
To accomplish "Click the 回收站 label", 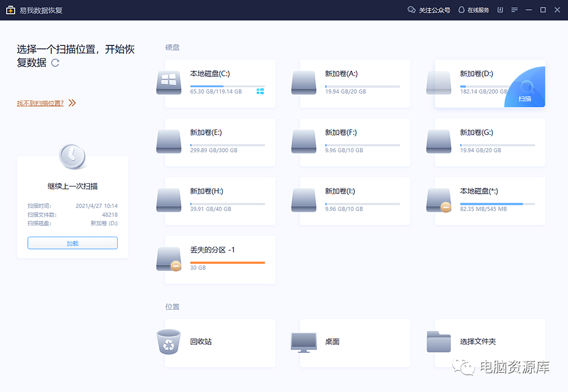I will [201, 342].
